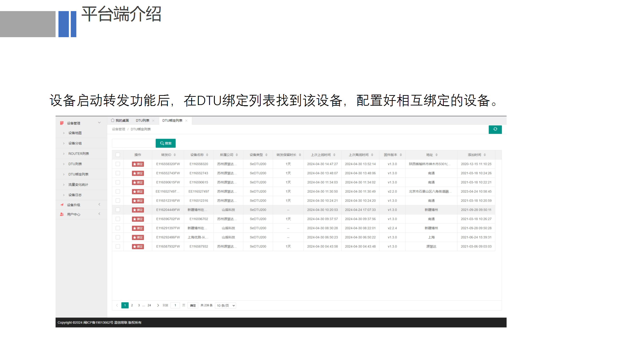Expand the 用户中心 menu chevron

(x=99, y=214)
